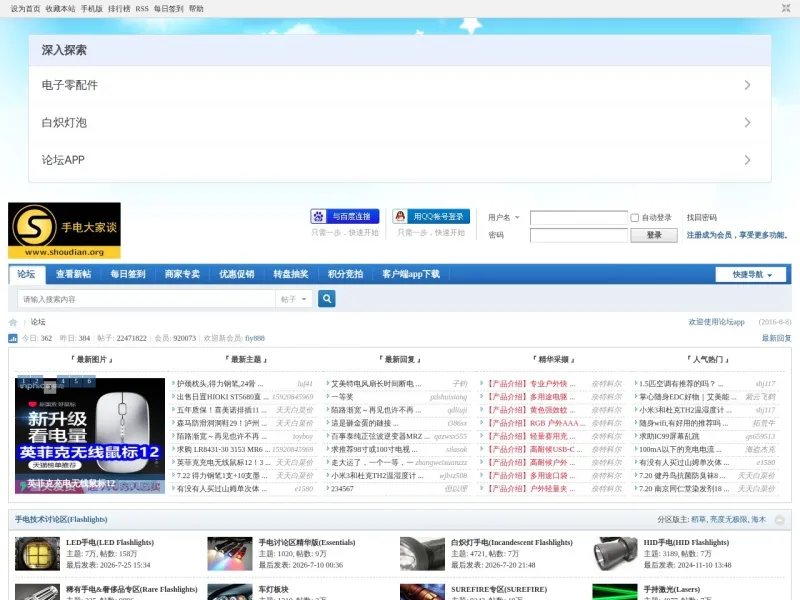Open the 每日签到 nav tab
Screen dimensions: 800x600
(128, 274)
